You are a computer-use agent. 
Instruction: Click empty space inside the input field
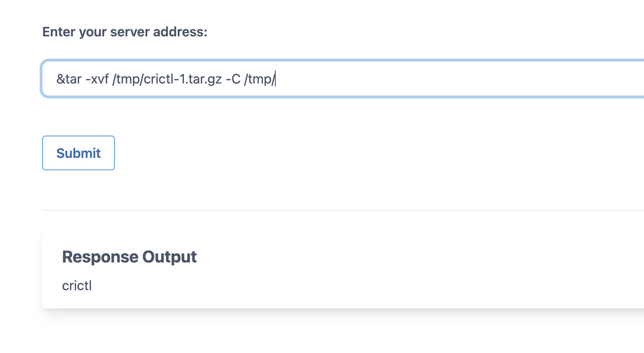click(x=455, y=79)
